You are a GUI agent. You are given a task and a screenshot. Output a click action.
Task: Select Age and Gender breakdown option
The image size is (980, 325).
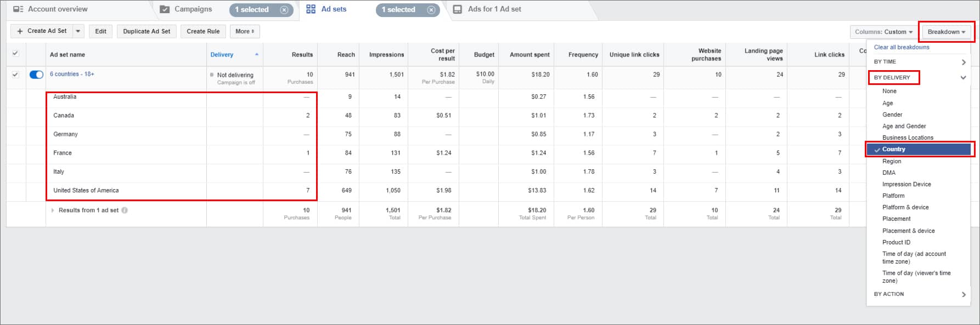(x=904, y=126)
